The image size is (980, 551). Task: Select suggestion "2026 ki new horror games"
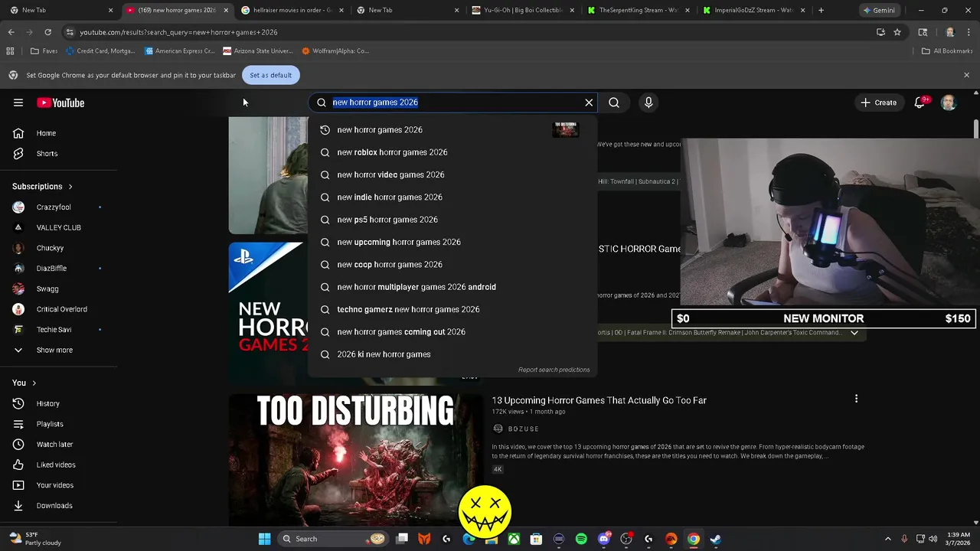click(x=452, y=354)
